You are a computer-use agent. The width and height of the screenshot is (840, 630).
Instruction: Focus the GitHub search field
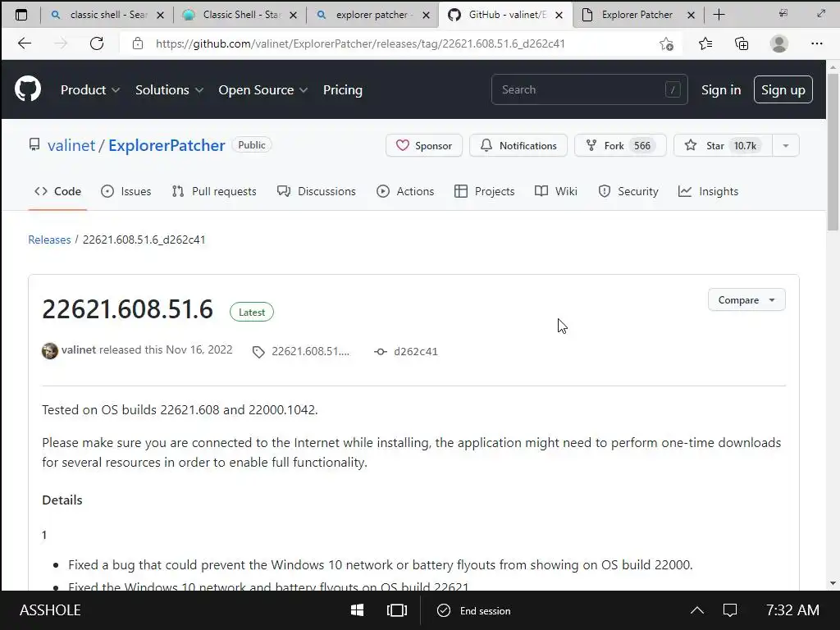click(589, 89)
